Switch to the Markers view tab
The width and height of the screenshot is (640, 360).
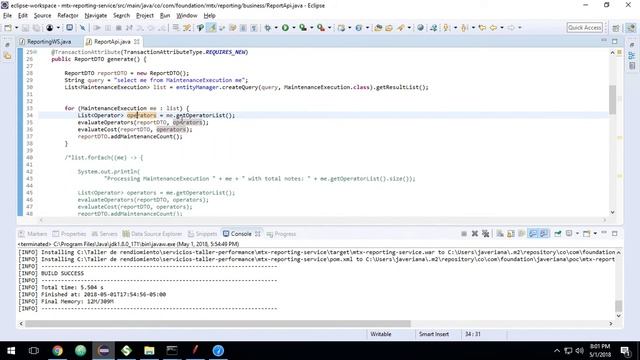coord(33,234)
